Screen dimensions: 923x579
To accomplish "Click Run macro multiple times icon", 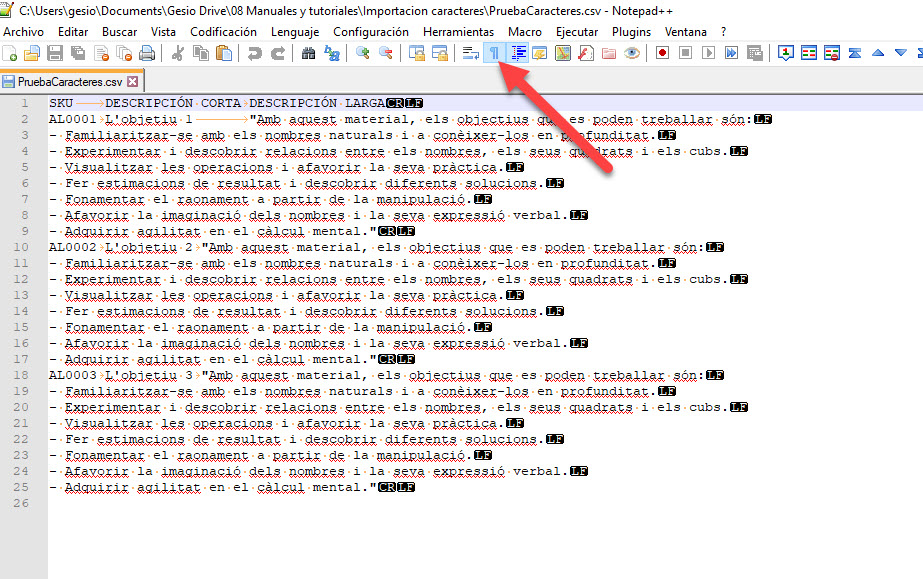I will 731,54.
